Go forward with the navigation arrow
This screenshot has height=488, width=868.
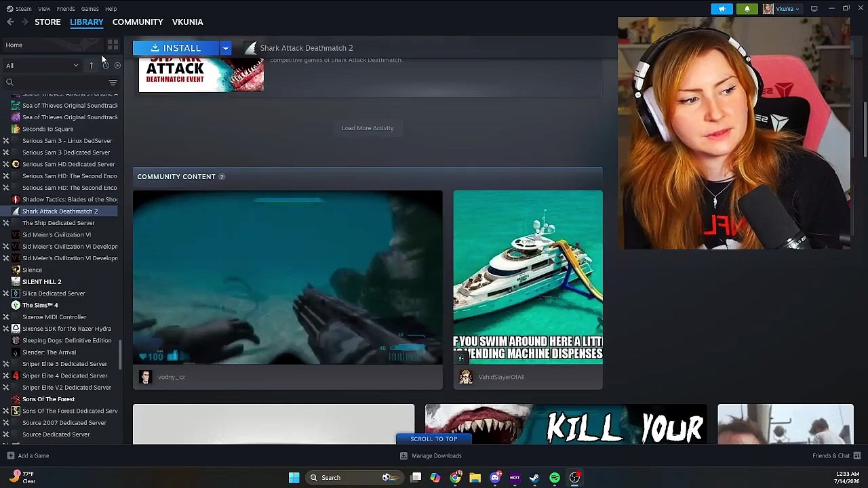tap(24, 22)
